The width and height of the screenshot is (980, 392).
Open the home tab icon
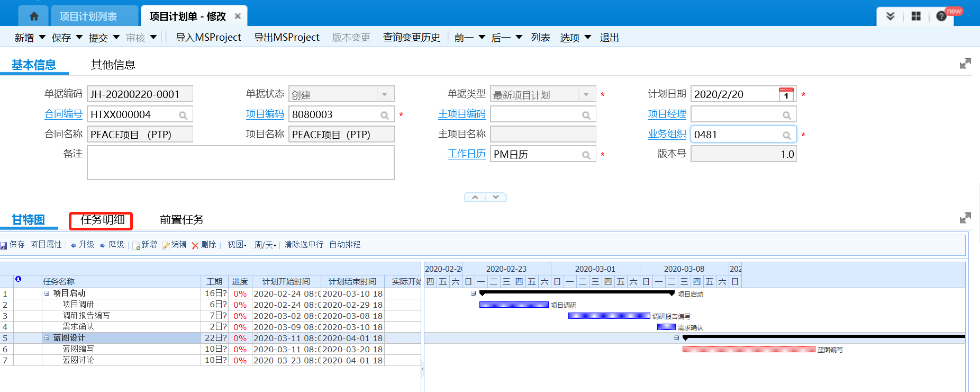click(34, 16)
